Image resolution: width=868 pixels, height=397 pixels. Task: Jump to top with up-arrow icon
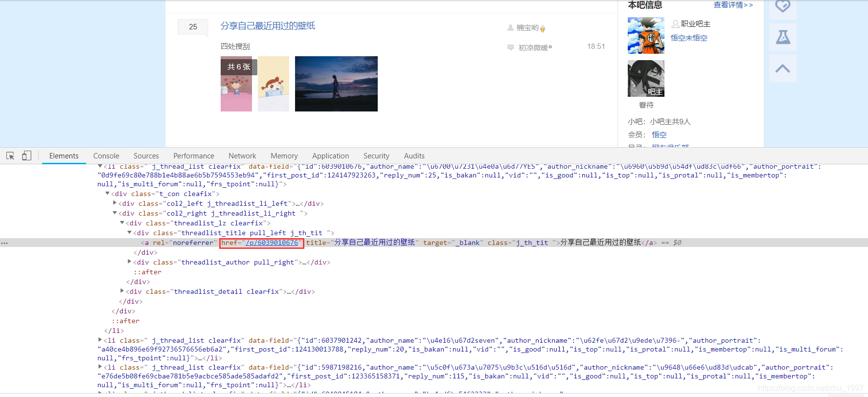(783, 68)
